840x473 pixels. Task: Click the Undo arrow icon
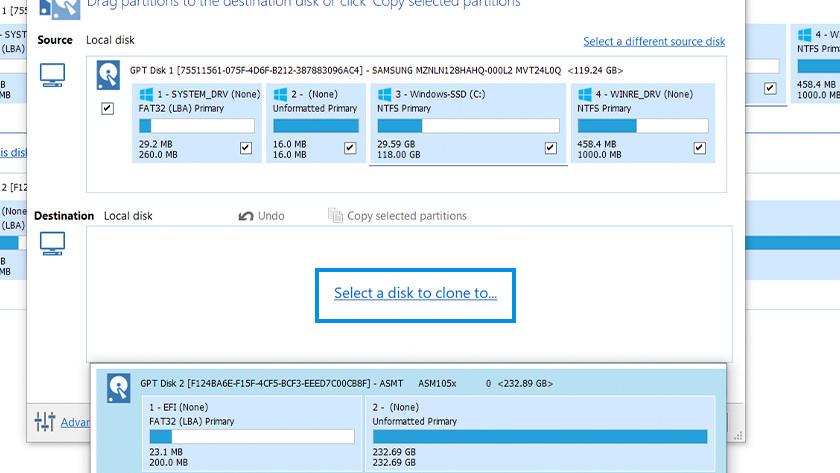coord(245,216)
